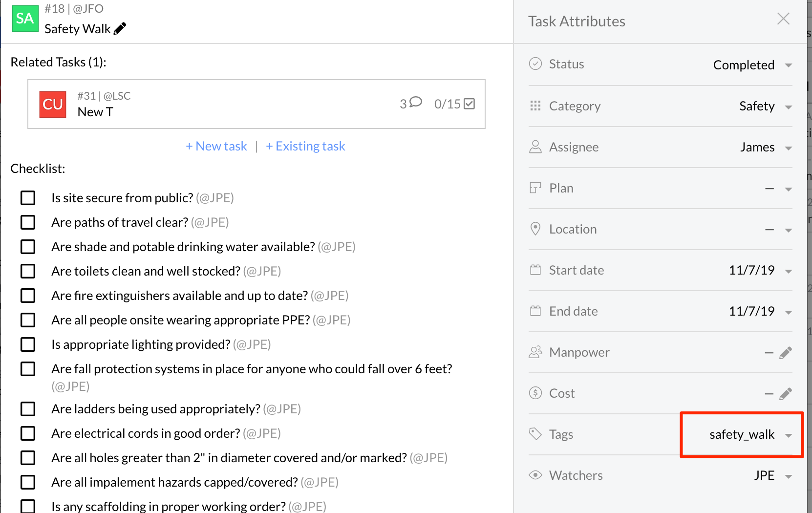812x513 pixels.
Task: Close the Task Attributes panel
Action: (783, 19)
